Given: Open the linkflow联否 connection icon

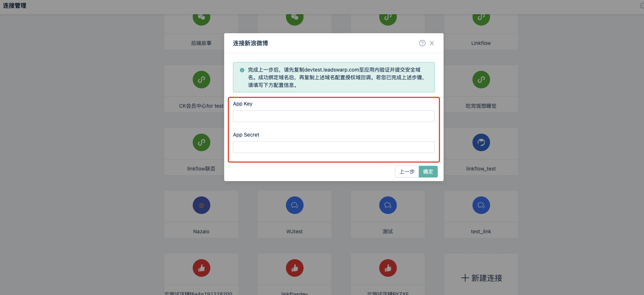Looking at the screenshot, I should coord(202,142).
